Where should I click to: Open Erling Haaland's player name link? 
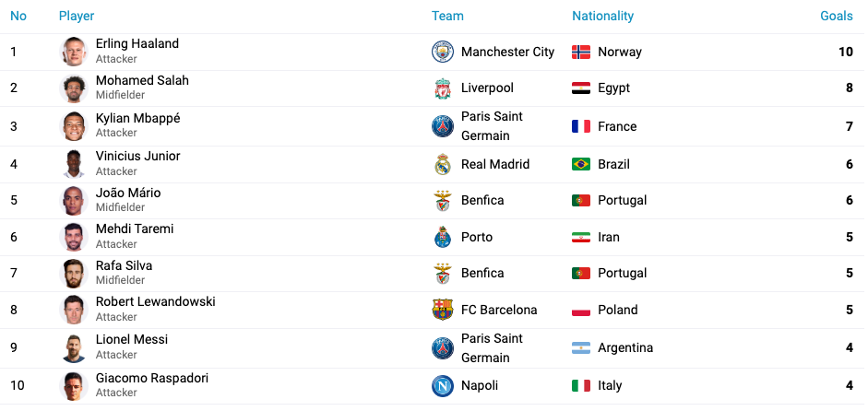pyautogui.click(x=137, y=43)
